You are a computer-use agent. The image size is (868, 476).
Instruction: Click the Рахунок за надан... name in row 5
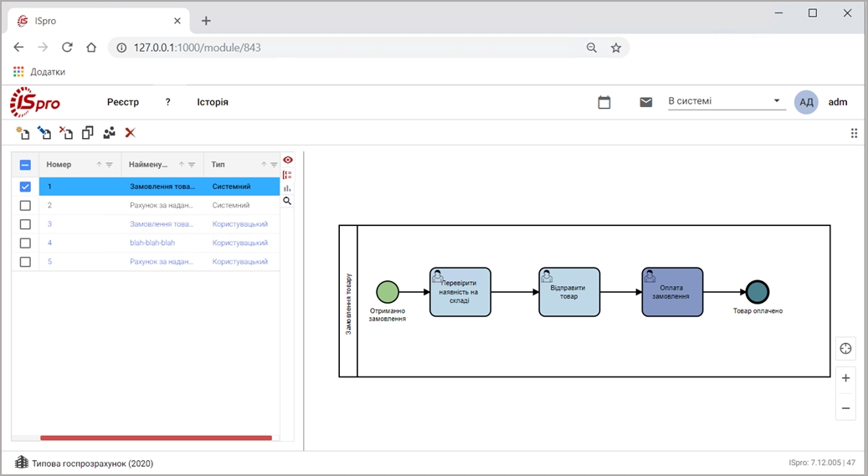161,262
